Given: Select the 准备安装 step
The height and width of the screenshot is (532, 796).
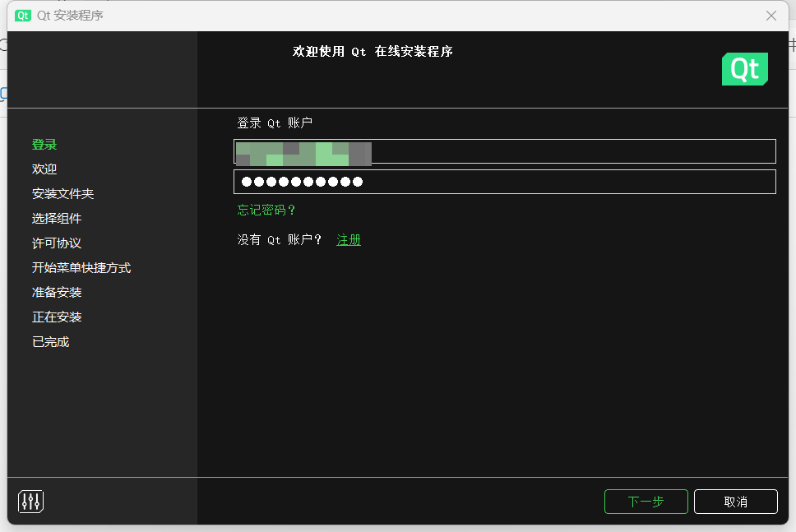Looking at the screenshot, I should [57, 293].
